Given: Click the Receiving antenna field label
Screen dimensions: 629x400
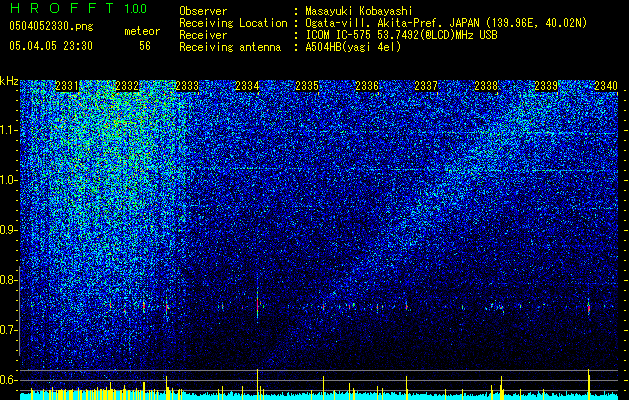Looking at the screenshot, I should point(230,47).
